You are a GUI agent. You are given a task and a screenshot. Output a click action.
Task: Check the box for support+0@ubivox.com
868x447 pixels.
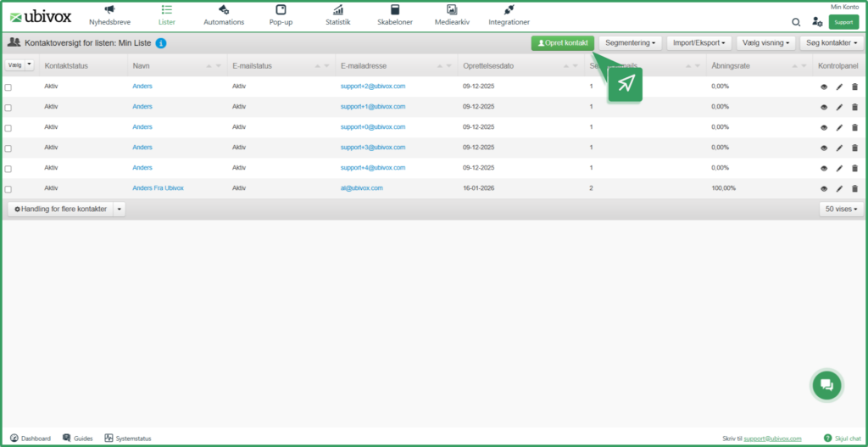[8, 128]
